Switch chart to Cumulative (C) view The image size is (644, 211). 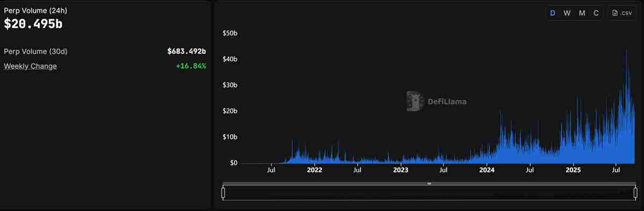click(x=596, y=13)
